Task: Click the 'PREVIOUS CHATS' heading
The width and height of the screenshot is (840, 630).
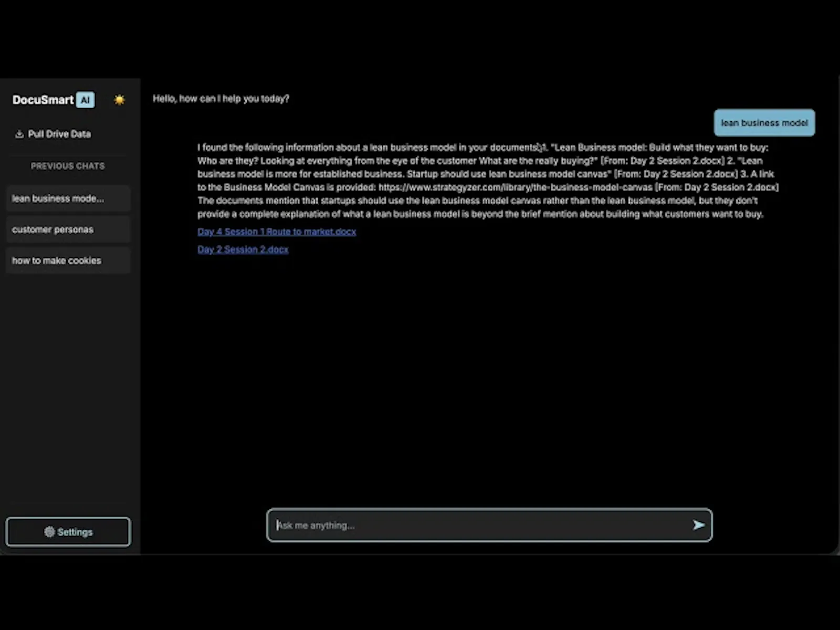Action: click(68, 166)
